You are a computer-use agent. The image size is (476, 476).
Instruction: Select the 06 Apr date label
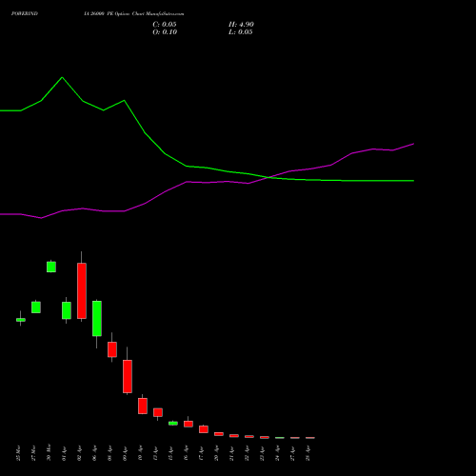point(94,453)
